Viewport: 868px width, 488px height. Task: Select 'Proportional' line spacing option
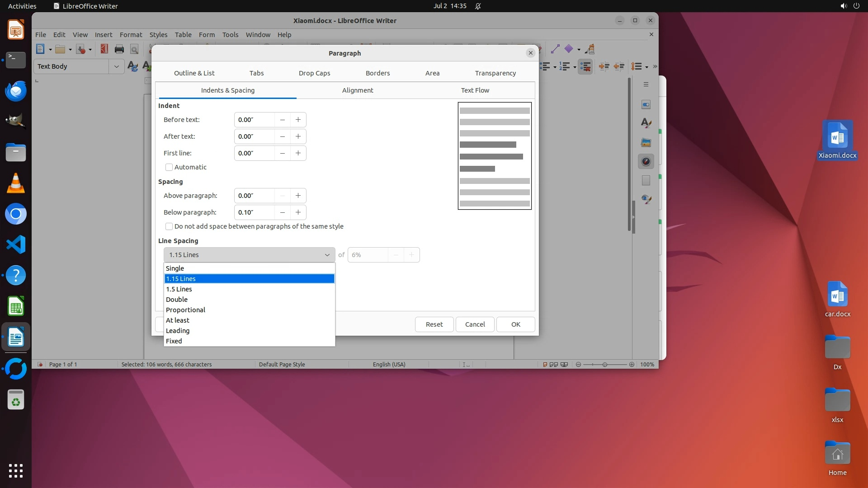(x=185, y=310)
